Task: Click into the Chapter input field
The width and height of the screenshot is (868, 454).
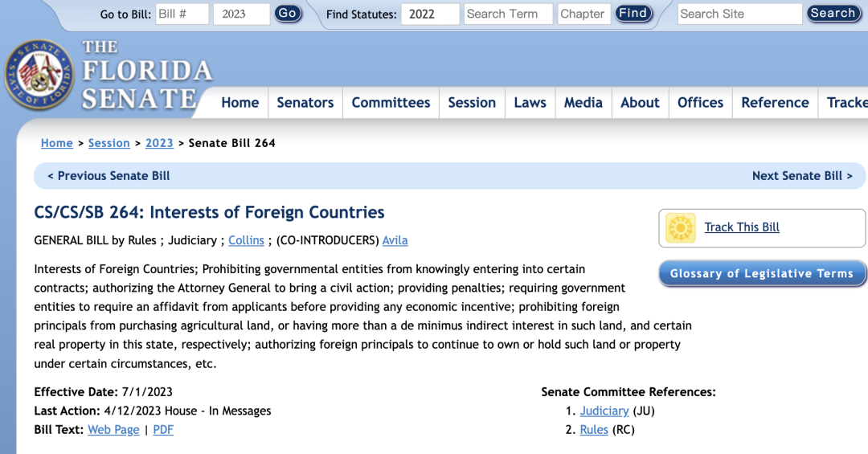Action: pos(583,14)
